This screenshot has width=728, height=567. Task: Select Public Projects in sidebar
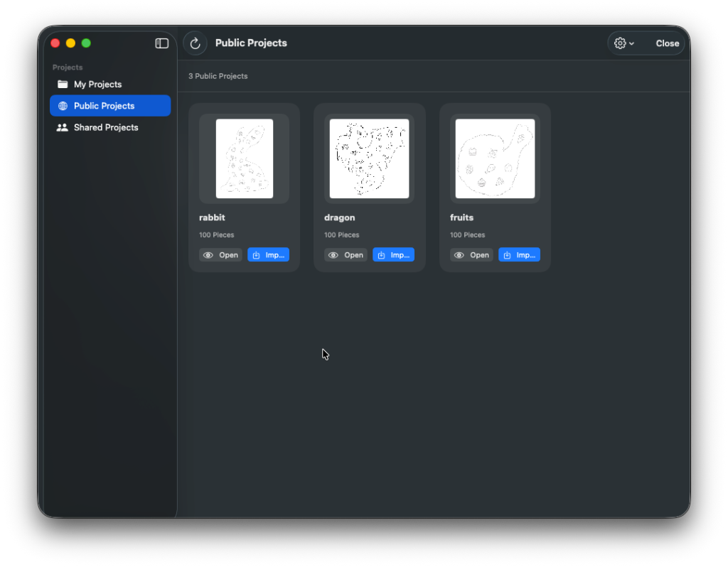click(104, 106)
